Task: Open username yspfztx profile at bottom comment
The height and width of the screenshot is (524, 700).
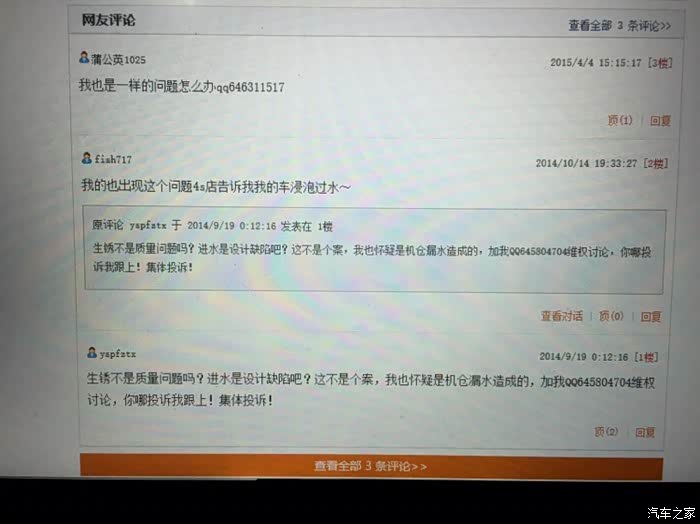Action: (x=117, y=354)
